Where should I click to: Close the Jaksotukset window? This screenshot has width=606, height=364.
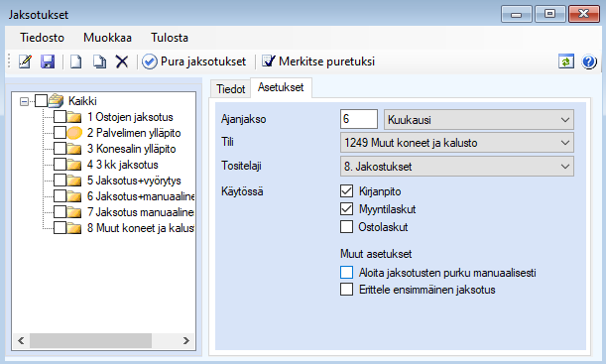click(x=583, y=14)
